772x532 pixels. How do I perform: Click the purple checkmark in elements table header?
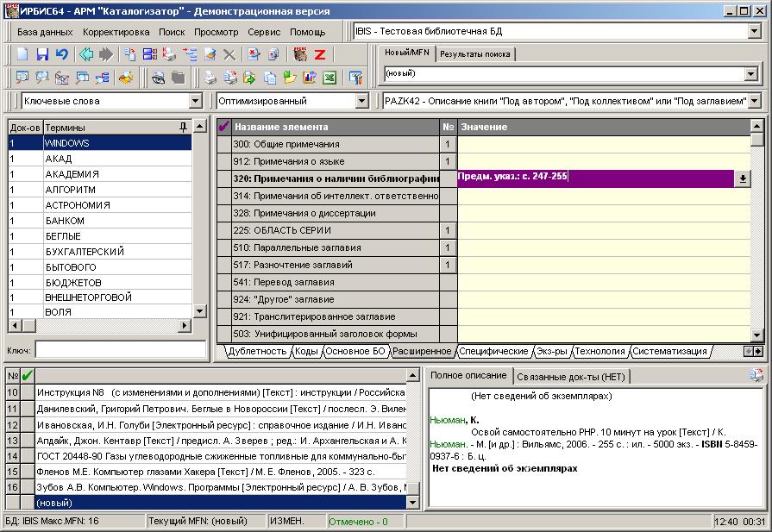pyautogui.click(x=224, y=127)
